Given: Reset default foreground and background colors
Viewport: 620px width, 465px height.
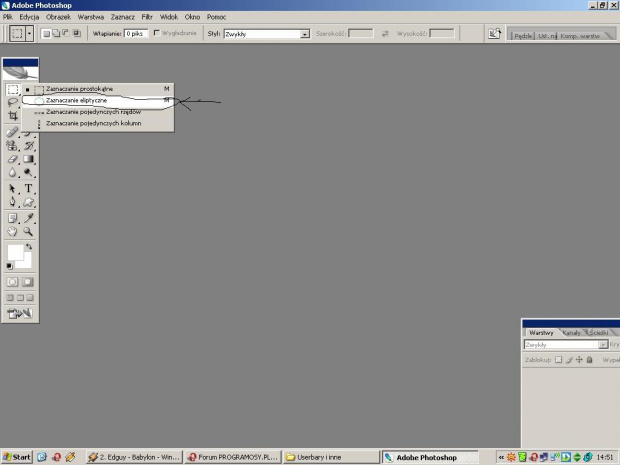Looking at the screenshot, I should 9,266.
